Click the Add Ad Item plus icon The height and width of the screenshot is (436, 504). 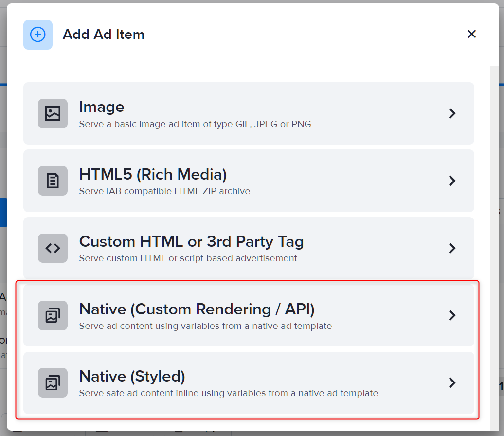pyautogui.click(x=37, y=35)
